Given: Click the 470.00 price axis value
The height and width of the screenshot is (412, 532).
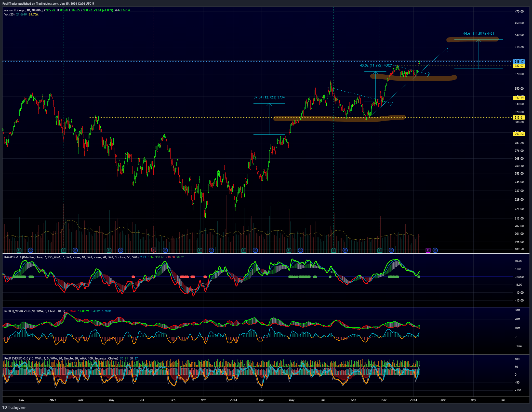Looking at the screenshot, I should click(x=519, y=11).
